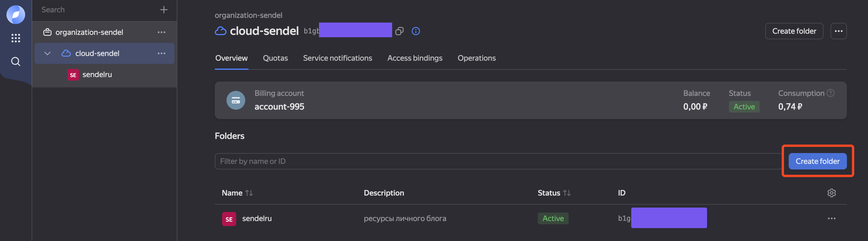
Task: Open billing account account-995
Action: (279, 107)
